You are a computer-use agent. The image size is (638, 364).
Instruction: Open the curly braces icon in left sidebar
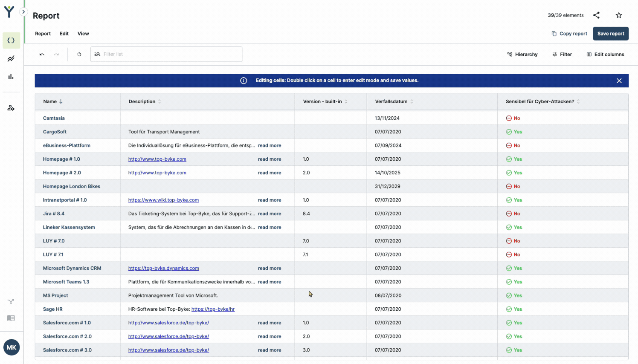11,40
